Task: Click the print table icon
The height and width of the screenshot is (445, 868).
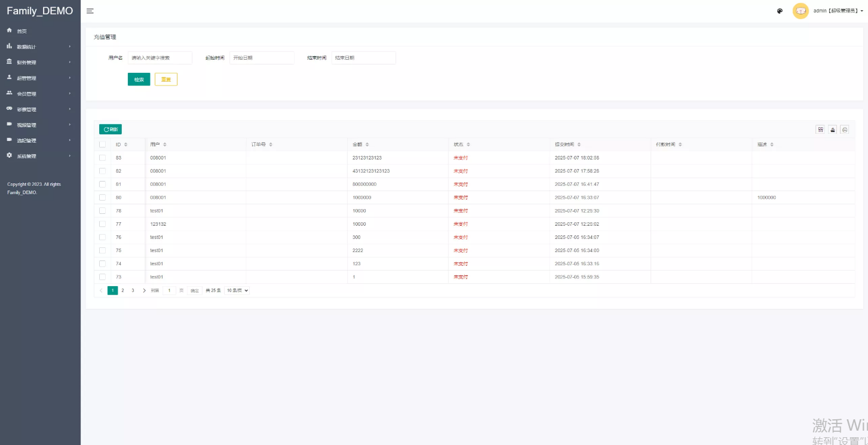Action: pyautogui.click(x=844, y=130)
